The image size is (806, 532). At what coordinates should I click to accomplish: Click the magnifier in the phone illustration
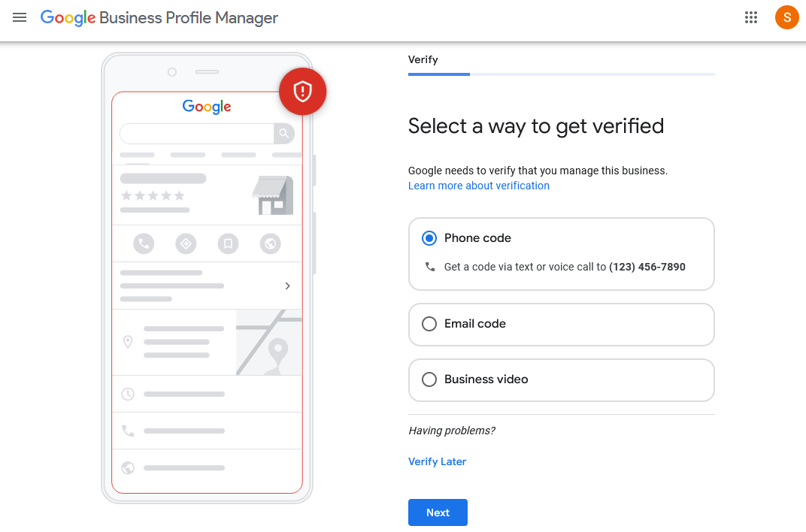283,134
